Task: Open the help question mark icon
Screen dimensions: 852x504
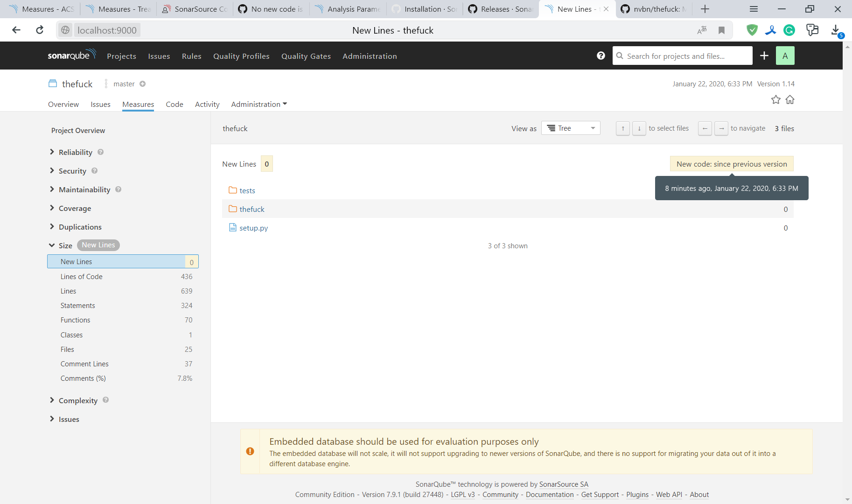Action: [601, 56]
